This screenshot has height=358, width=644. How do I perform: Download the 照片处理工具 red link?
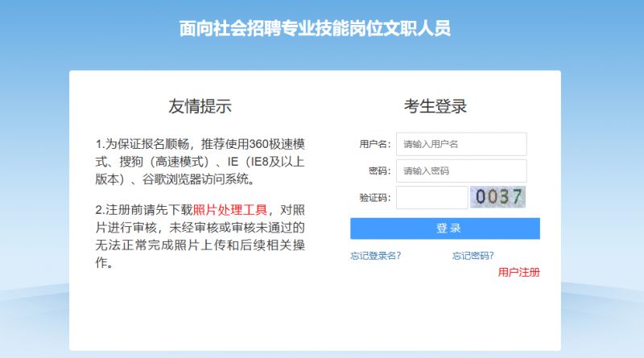click(x=230, y=210)
